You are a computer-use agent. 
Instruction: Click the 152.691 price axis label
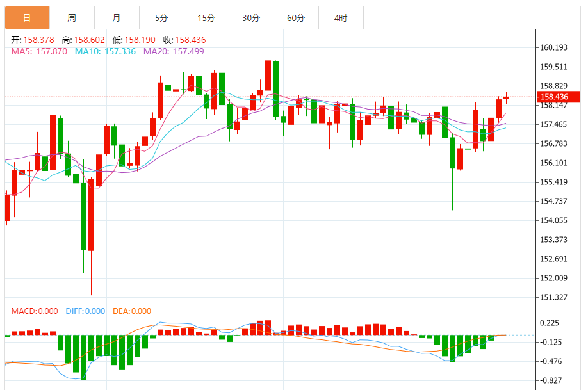click(x=553, y=259)
